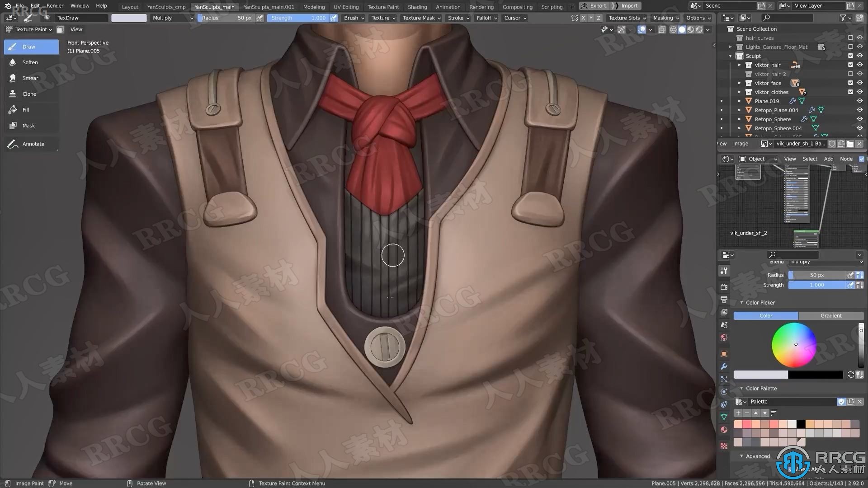The height and width of the screenshot is (488, 868).
Task: Open the Stroke settings dropdown
Action: 458,18
